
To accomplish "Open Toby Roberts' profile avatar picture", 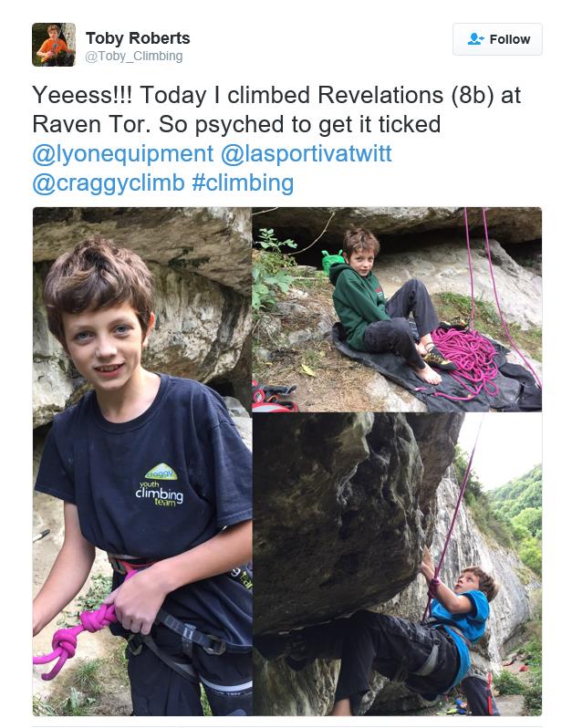I will tap(54, 45).
